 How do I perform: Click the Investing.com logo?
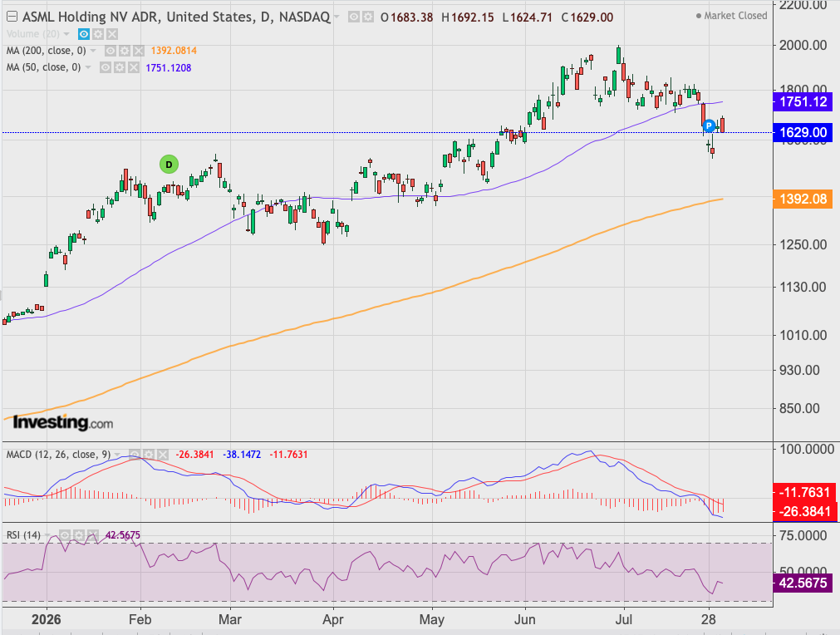point(62,422)
